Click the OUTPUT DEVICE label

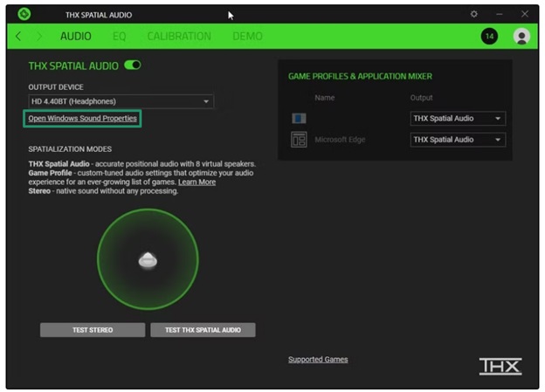[56, 87]
